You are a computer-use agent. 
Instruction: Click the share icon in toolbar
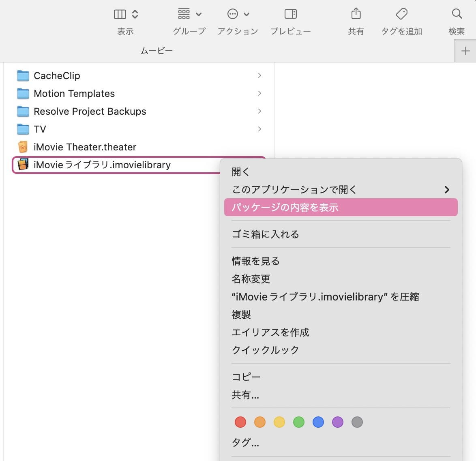point(356,14)
